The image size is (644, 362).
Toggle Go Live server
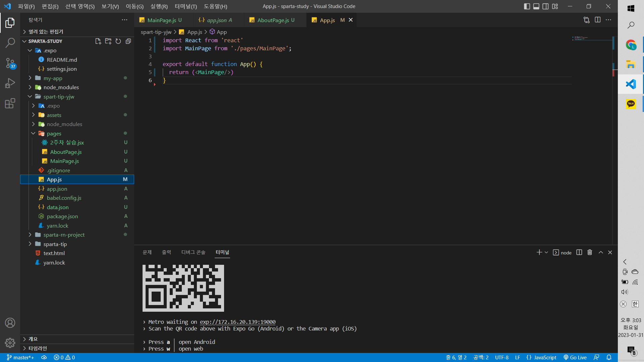(575, 357)
